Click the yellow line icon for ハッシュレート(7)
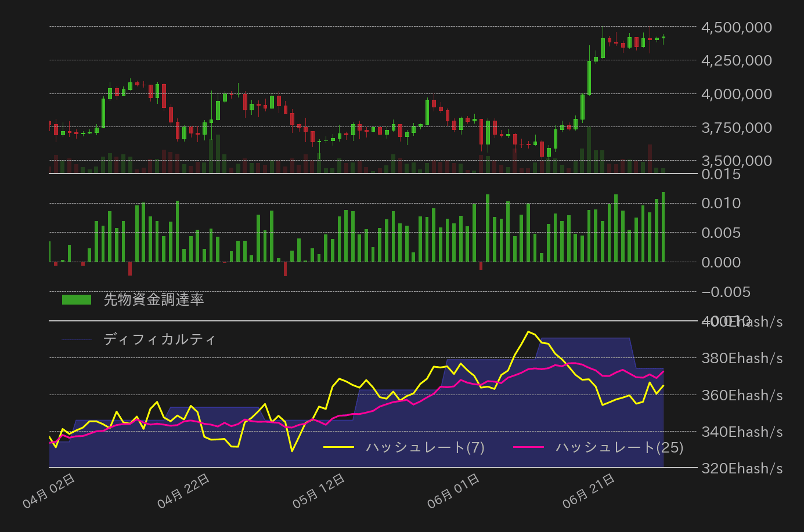This screenshot has height=532, width=804. (x=338, y=447)
